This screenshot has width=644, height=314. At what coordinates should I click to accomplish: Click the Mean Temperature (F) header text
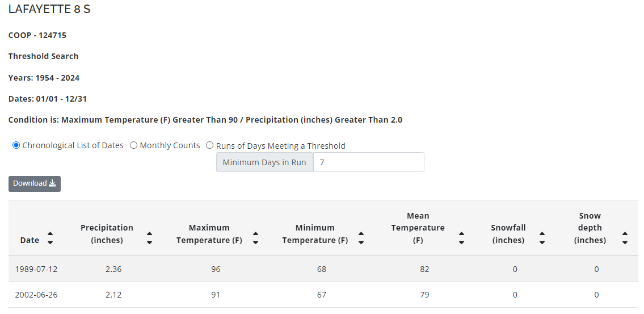[418, 228]
